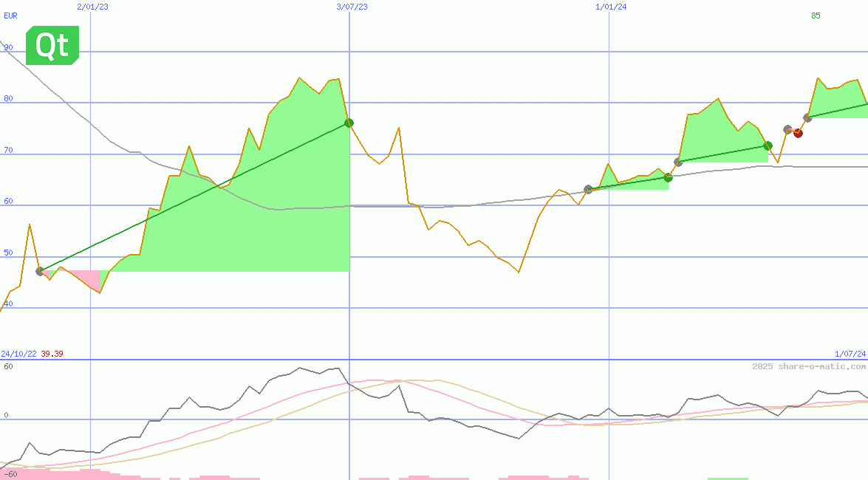The height and width of the screenshot is (480, 868).
Task: Select the gray marker just before the 1/01/24 line
Action: point(588,190)
